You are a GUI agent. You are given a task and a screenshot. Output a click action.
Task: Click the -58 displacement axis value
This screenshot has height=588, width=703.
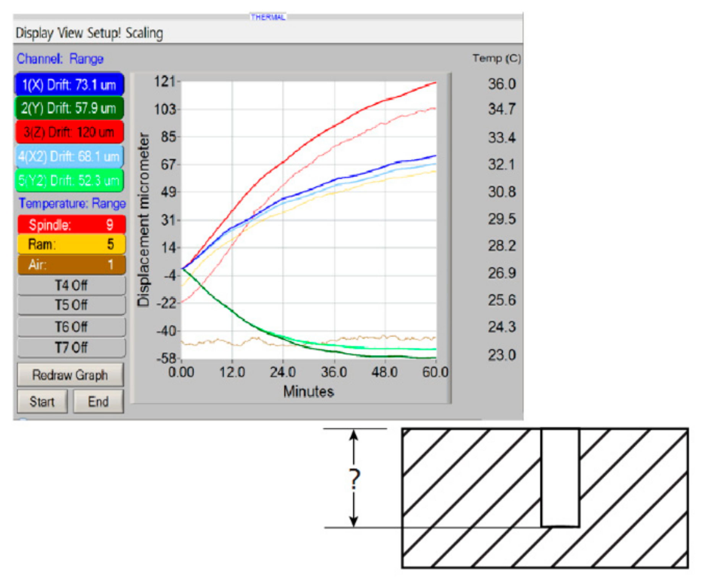[x=166, y=358]
